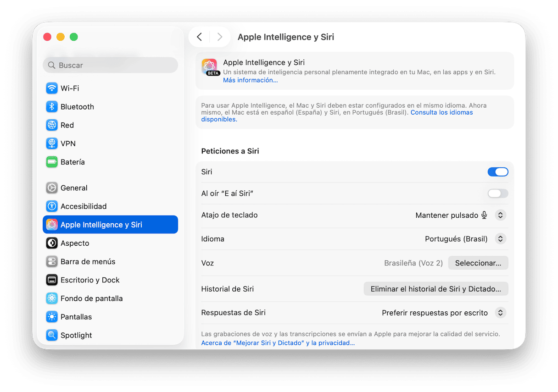Open Bluetooth settings pane
The image size is (558, 392).
pyautogui.click(x=110, y=106)
